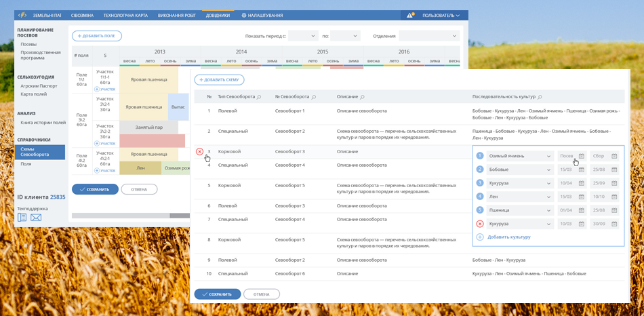Click the red delete icon beside row 3 Кормовой
The width and height of the screenshot is (644, 316).
coord(199,152)
